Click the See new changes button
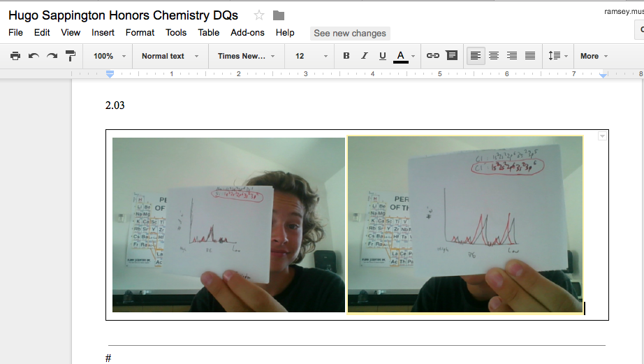The image size is (644, 364). point(350,34)
